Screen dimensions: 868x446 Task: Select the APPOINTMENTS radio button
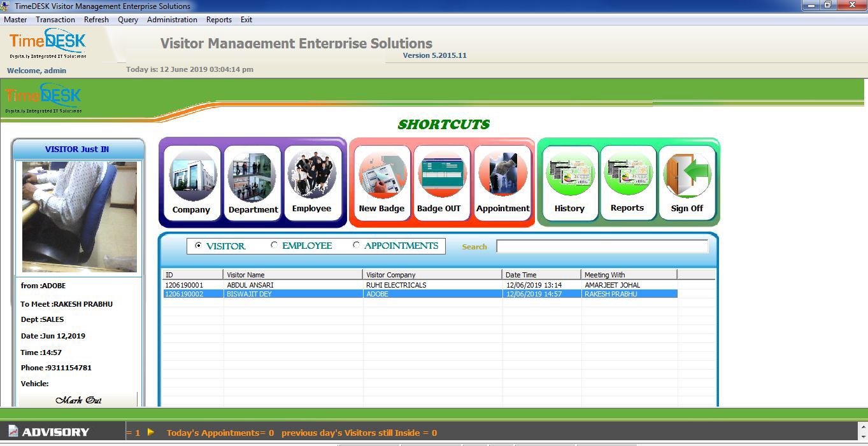[356, 246]
